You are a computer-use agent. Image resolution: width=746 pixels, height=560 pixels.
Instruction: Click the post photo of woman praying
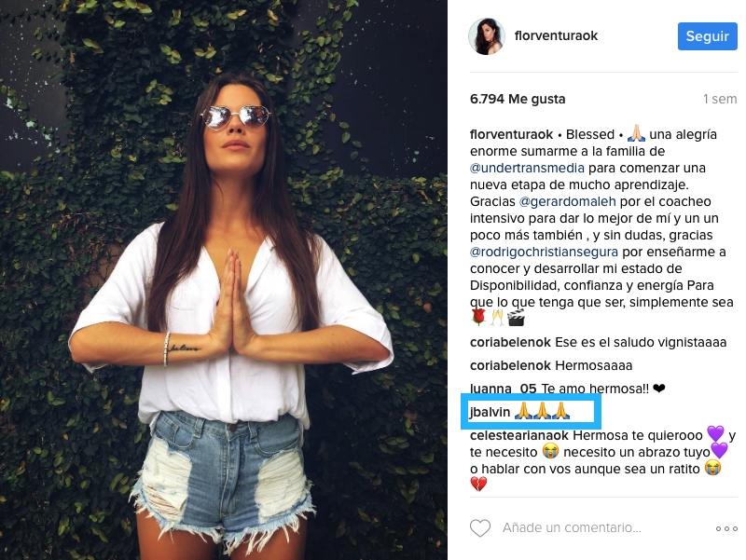(x=224, y=280)
